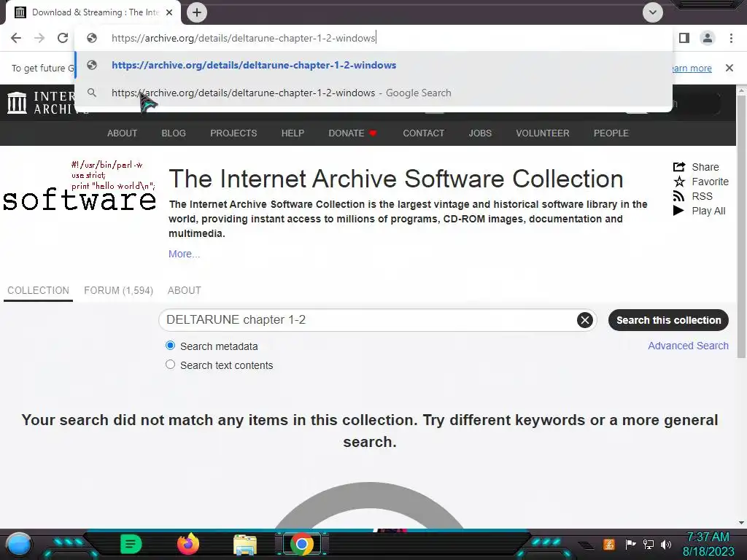Open the green notes app in taskbar
This screenshot has height=560, width=747.
coord(131,544)
